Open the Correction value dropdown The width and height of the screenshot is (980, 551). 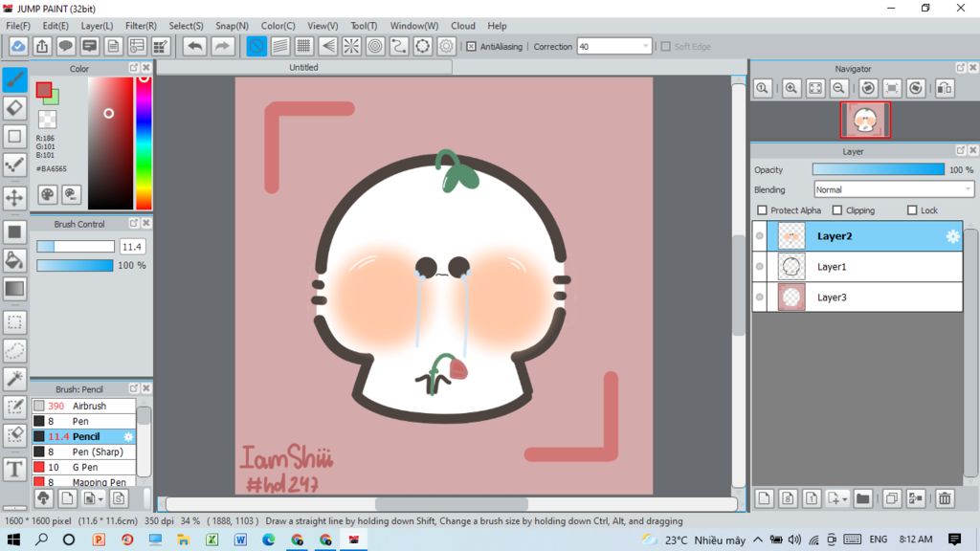coord(645,46)
